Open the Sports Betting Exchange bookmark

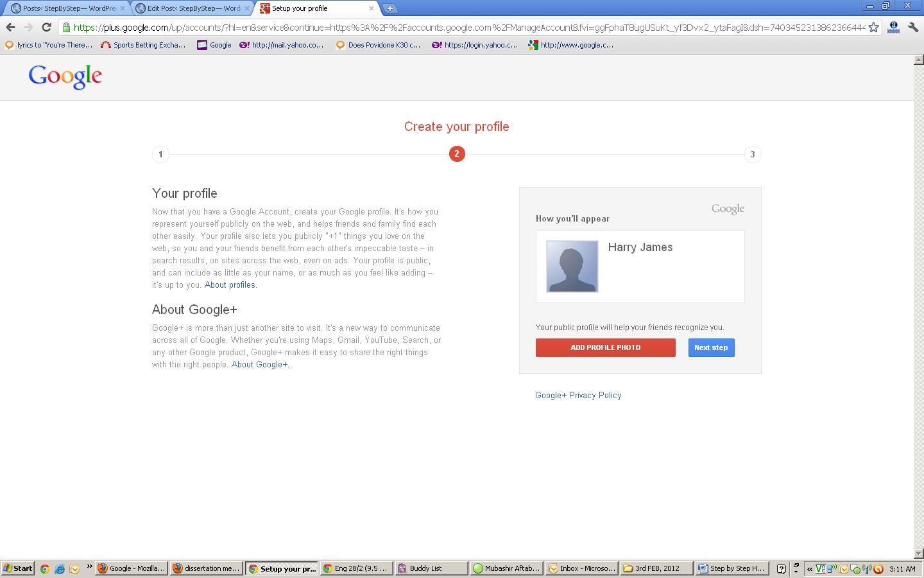pyautogui.click(x=143, y=45)
